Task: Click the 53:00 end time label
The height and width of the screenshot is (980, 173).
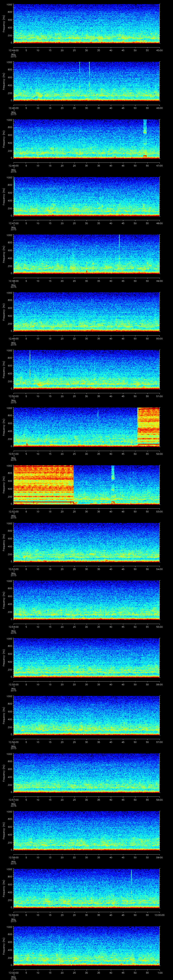Action: click(x=160, y=511)
